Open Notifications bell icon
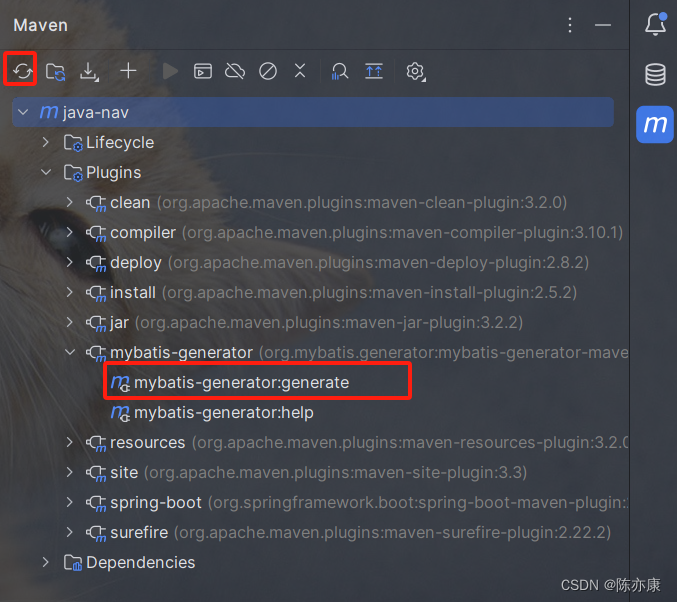Screen dimensions: 677x602 tap(655, 24)
